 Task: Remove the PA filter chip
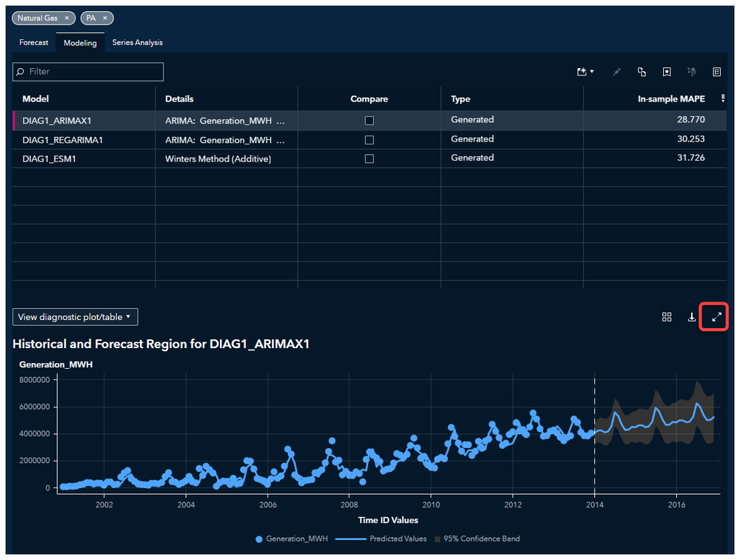105,18
